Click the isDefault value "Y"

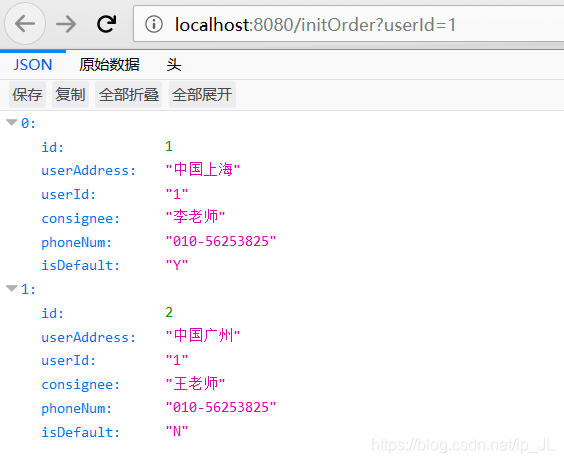177,265
